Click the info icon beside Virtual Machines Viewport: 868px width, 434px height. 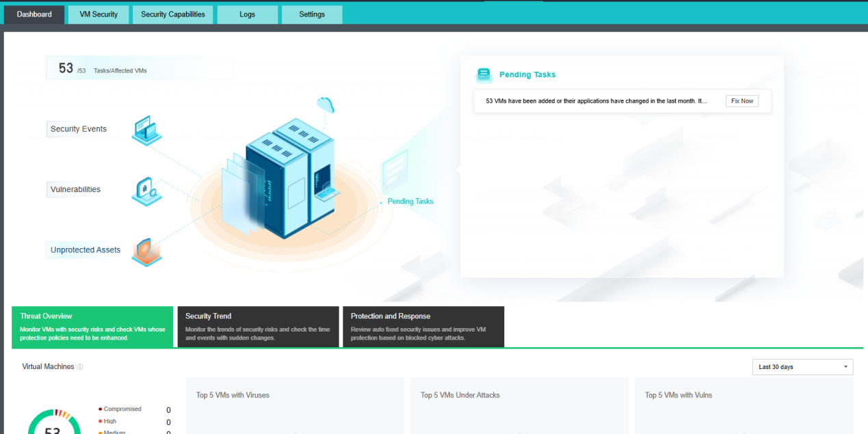pyautogui.click(x=80, y=367)
